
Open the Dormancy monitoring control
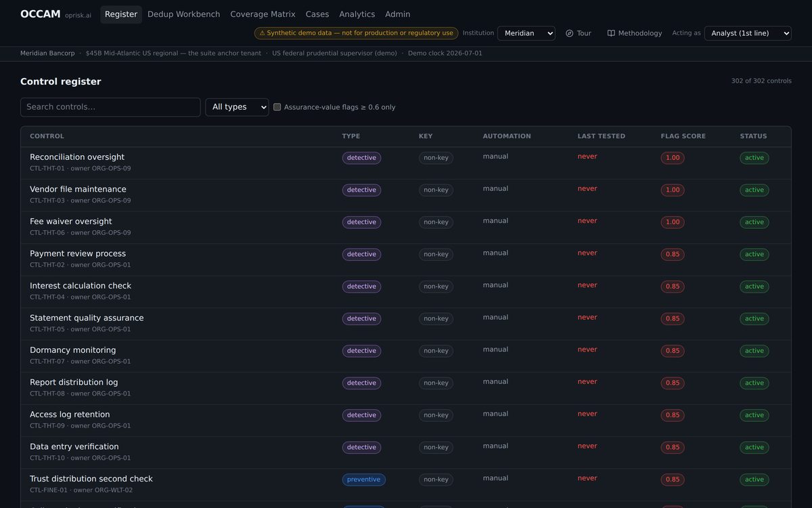(73, 350)
